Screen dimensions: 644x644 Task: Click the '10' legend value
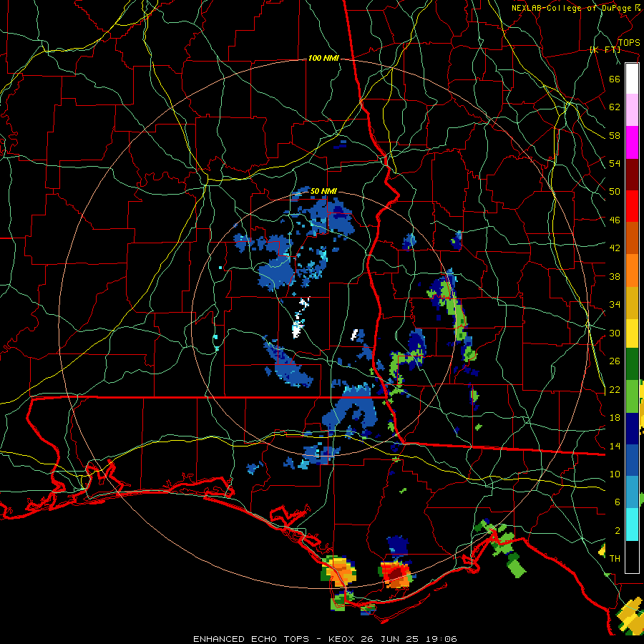coord(615,474)
